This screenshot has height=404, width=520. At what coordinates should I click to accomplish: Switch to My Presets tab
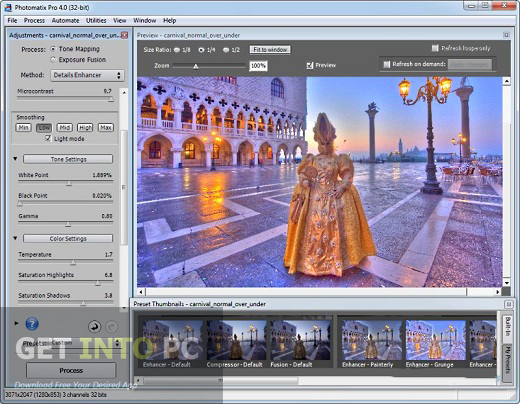tap(507, 362)
